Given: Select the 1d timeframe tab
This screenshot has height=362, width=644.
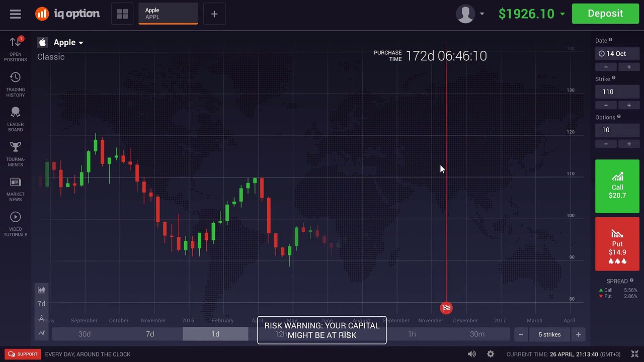Looking at the screenshot, I should 215,334.
